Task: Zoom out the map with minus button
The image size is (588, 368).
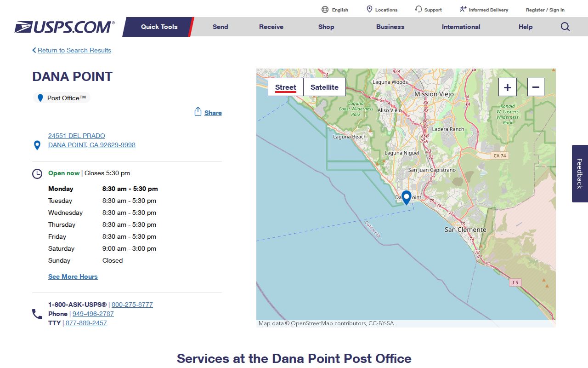Action: point(536,87)
